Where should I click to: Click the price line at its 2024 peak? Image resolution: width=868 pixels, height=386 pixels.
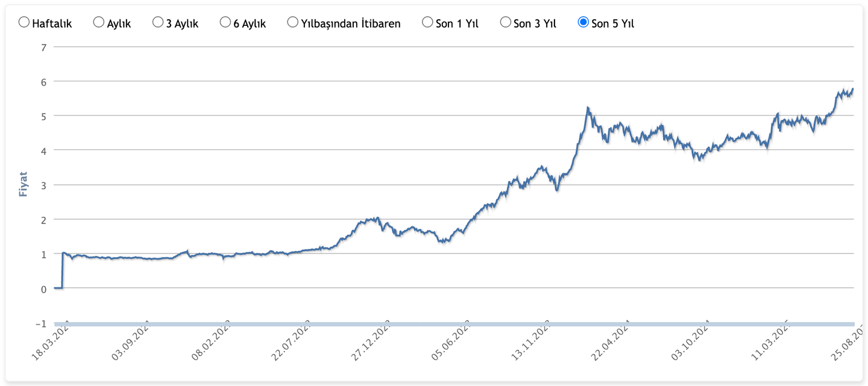click(x=586, y=107)
